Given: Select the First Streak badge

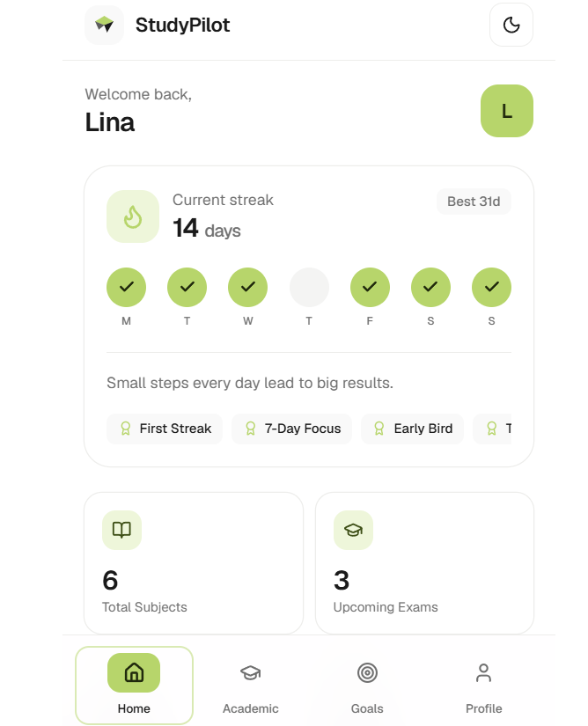Looking at the screenshot, I should (x=165, y=429).
